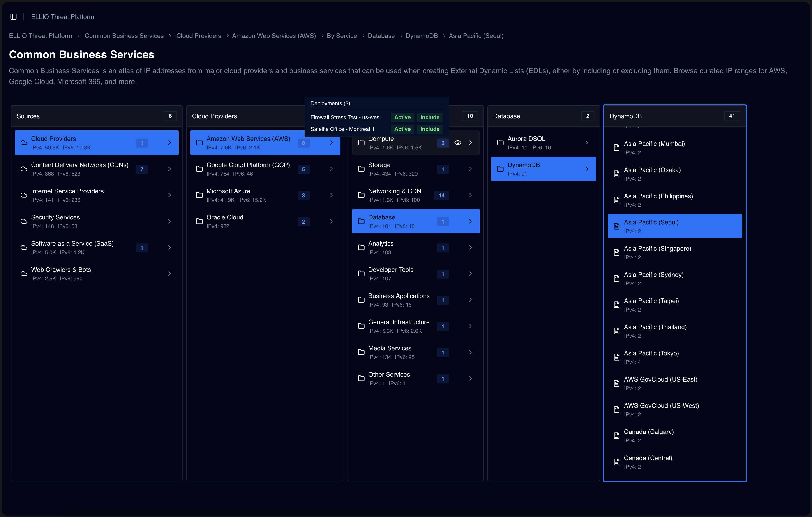The image size is (812, 517).
Task: Select Asia Pacific (Philippines) region
Action: 675,200
